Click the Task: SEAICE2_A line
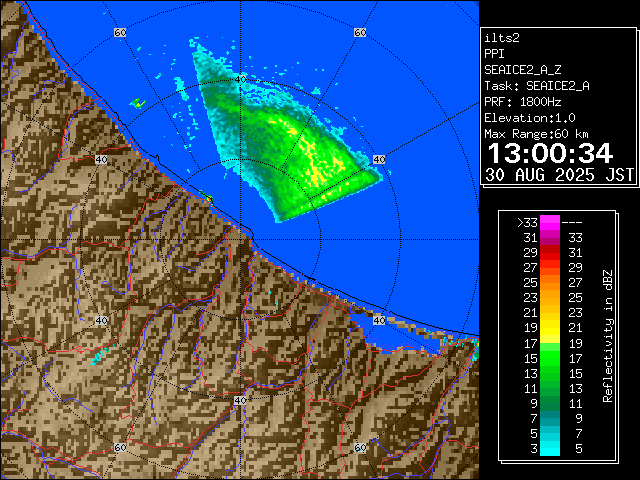The image size is (640, 480). click(536, 86)
